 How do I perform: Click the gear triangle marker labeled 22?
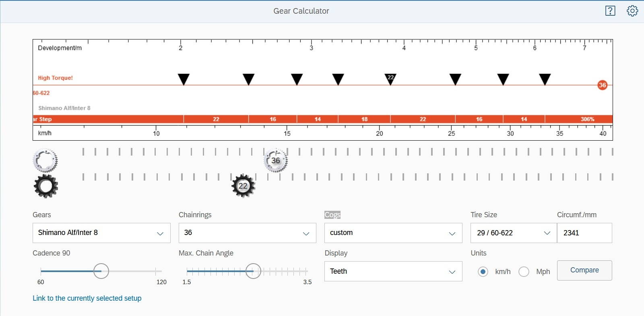click(x=390, y=79)
